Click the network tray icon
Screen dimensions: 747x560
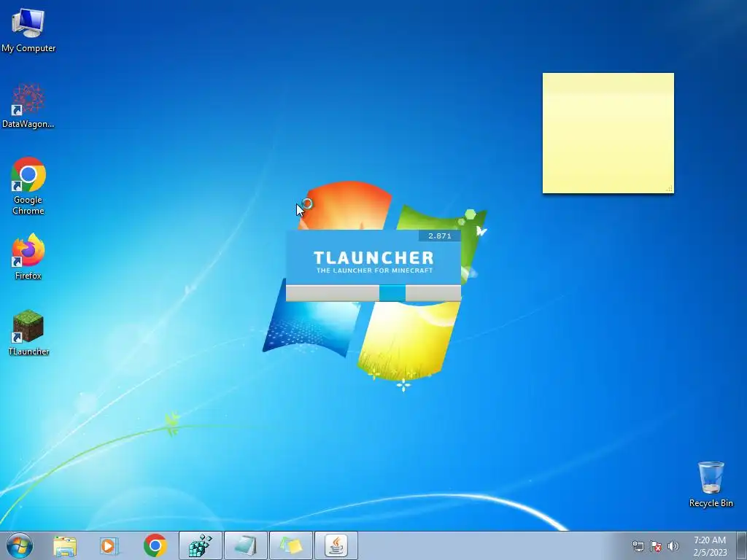tap(638, 546)
